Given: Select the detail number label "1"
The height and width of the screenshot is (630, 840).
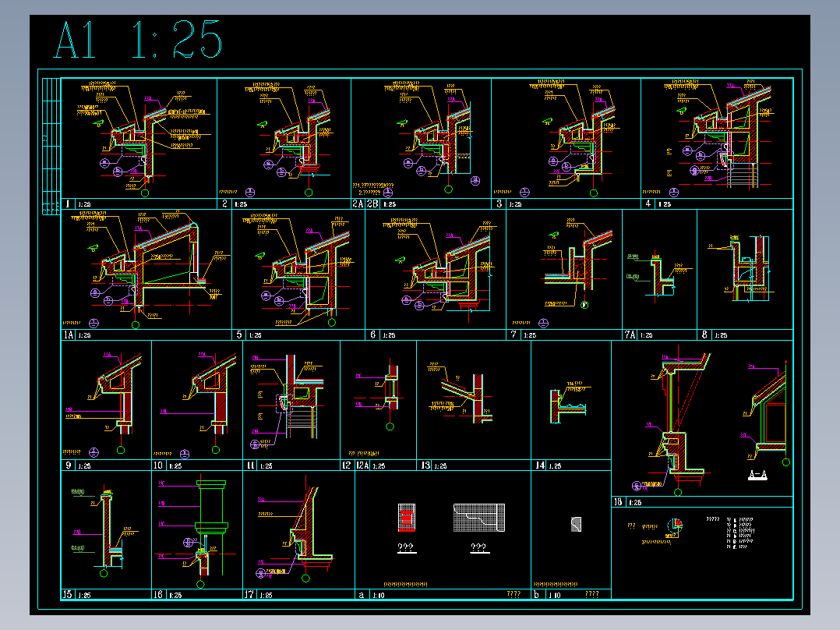Looking at the screenshot, I should pos(68,204).
